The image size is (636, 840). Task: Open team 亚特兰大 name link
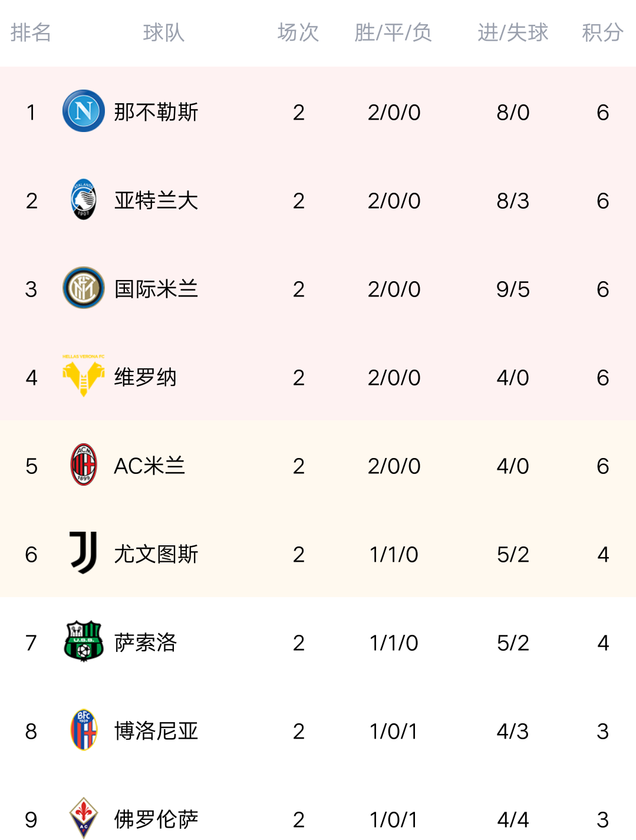click(156, 200)
